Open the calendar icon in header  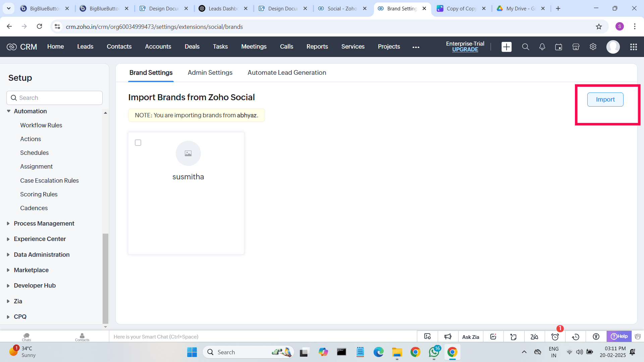point(558,47)
